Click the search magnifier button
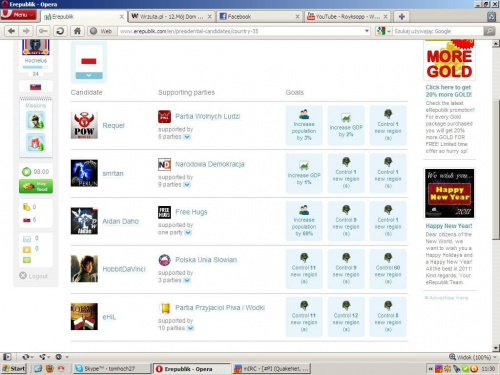Screen dimensions: 500x375 coord(489,31)
